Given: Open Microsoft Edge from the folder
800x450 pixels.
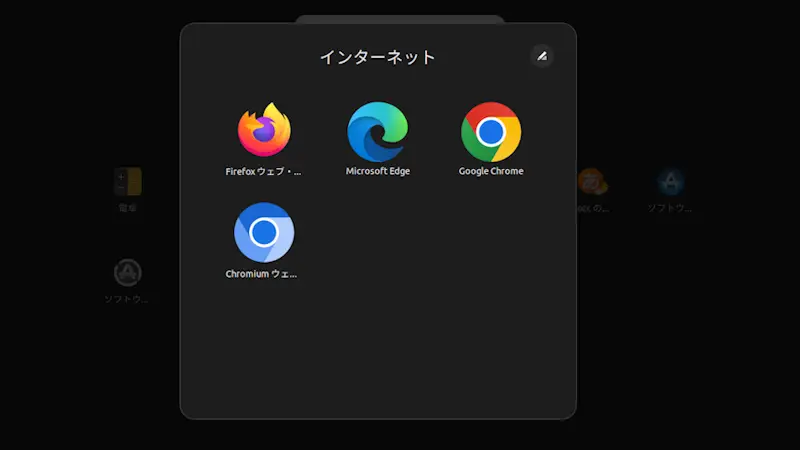Looking at the screenshot, I should coord(378,132).
